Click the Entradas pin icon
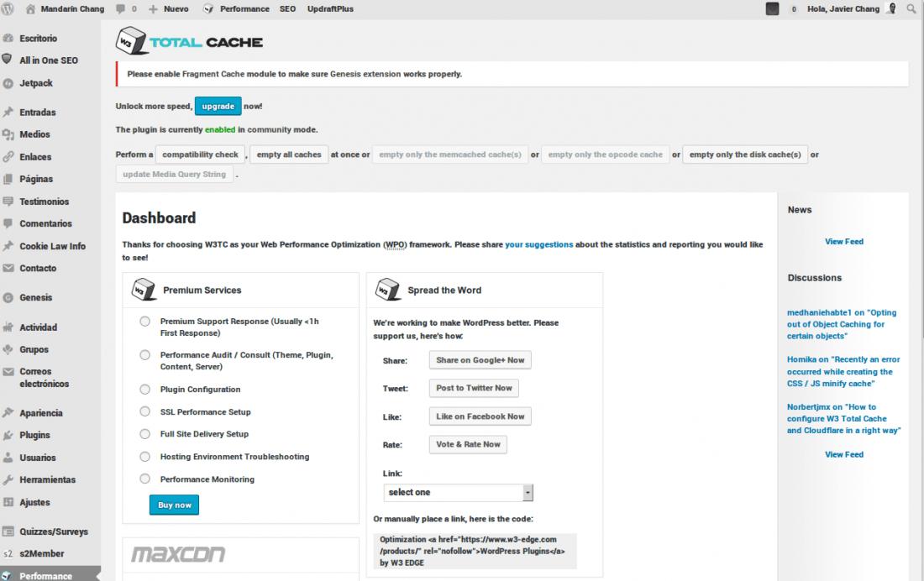Screen dimensions: 924x581 click(8, 112)
